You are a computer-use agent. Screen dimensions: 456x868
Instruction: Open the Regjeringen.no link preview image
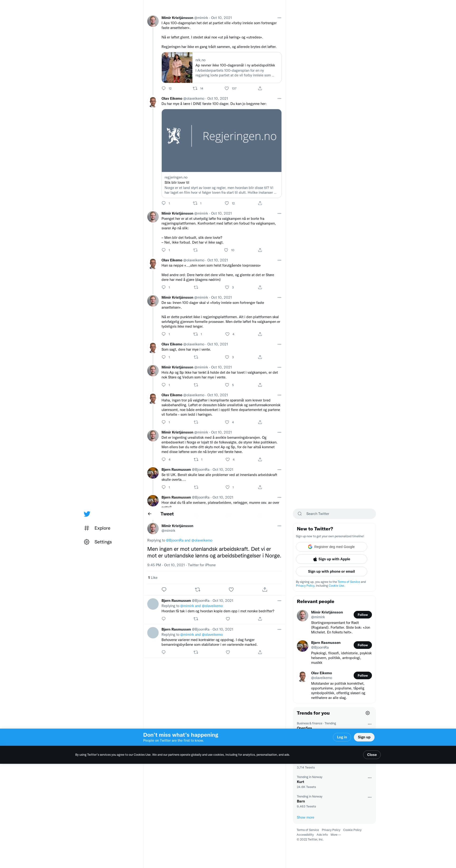[x=221, y=141]
